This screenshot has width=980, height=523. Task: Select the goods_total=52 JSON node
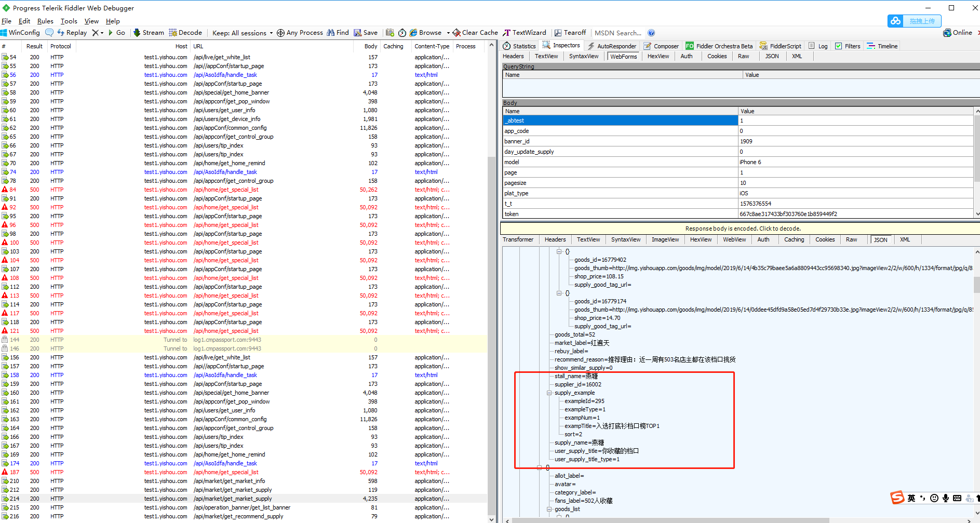574,334
